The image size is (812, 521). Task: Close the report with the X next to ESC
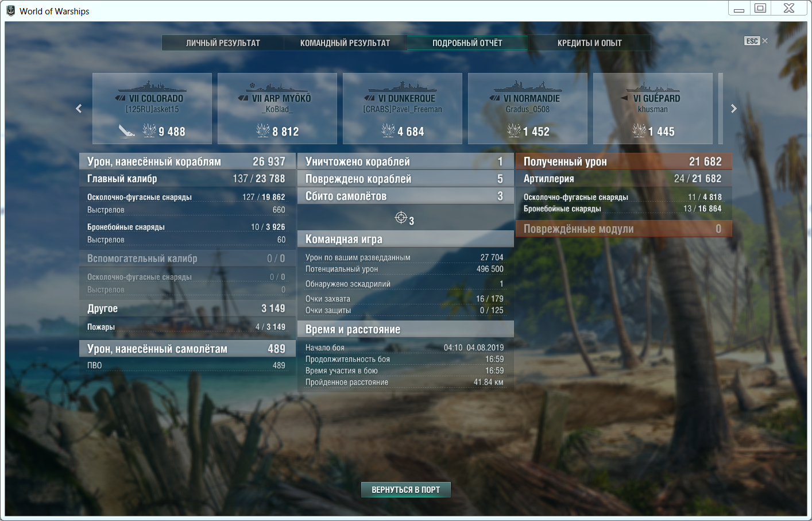click(x=765, y=41)
